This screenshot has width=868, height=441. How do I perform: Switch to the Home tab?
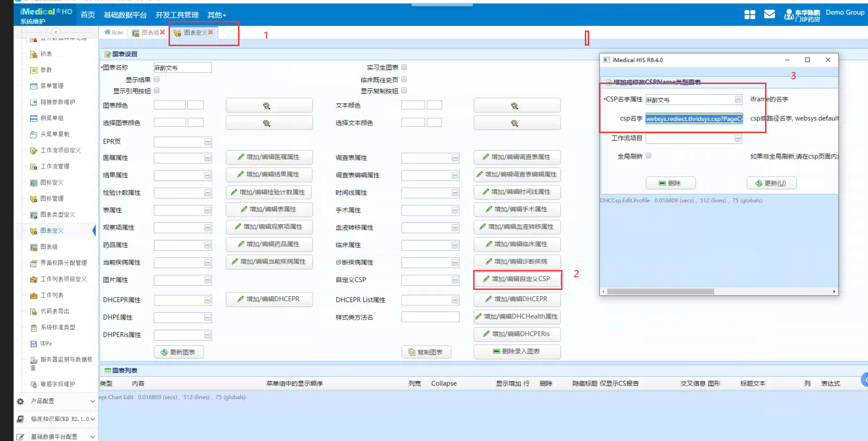(114, 33)
